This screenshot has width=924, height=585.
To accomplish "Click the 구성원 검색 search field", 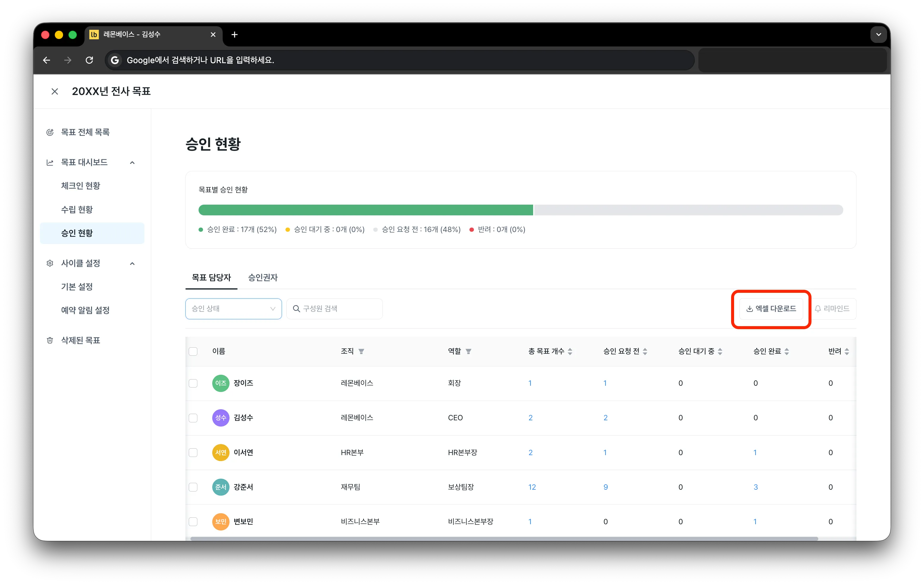I will point(334,309).
